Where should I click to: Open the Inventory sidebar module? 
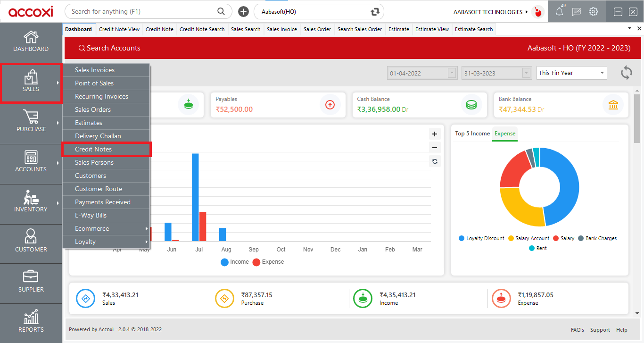click(31, 203)
